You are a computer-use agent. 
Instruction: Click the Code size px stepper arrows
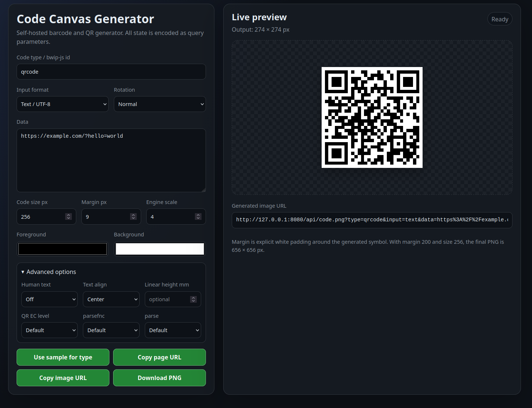[69, 217]
